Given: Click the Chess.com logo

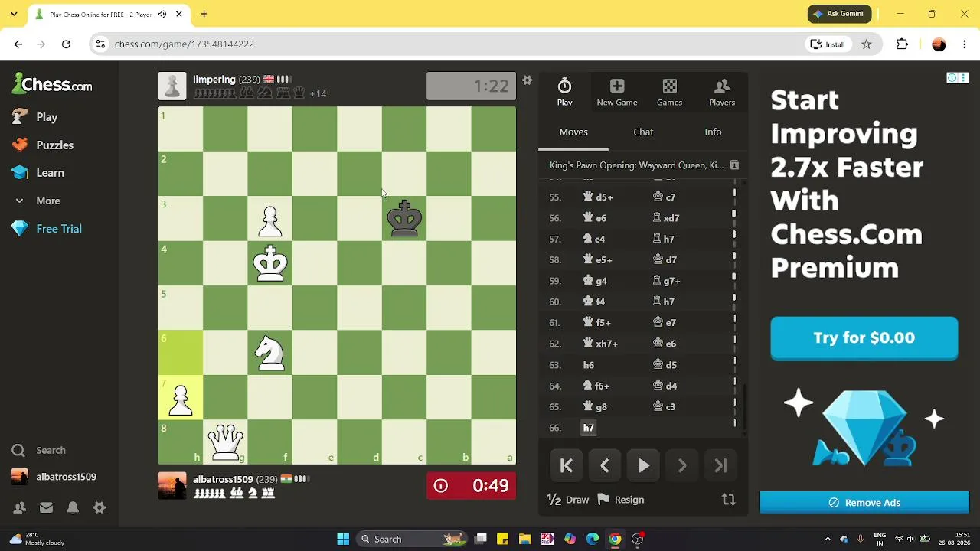Looking at the screenshot, I should coord(52,85).
